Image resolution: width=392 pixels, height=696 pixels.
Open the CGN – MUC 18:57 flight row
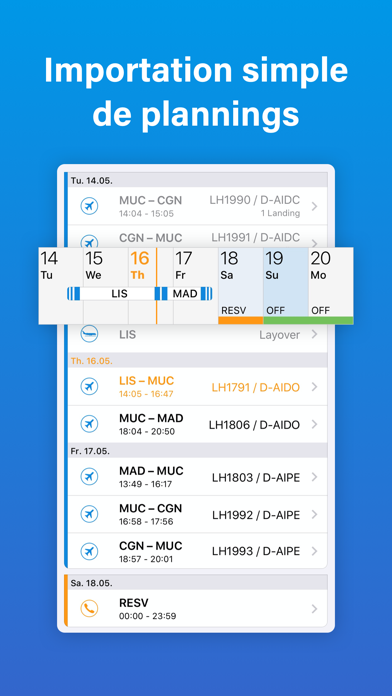pyautogui.click(x=198, y=551)
